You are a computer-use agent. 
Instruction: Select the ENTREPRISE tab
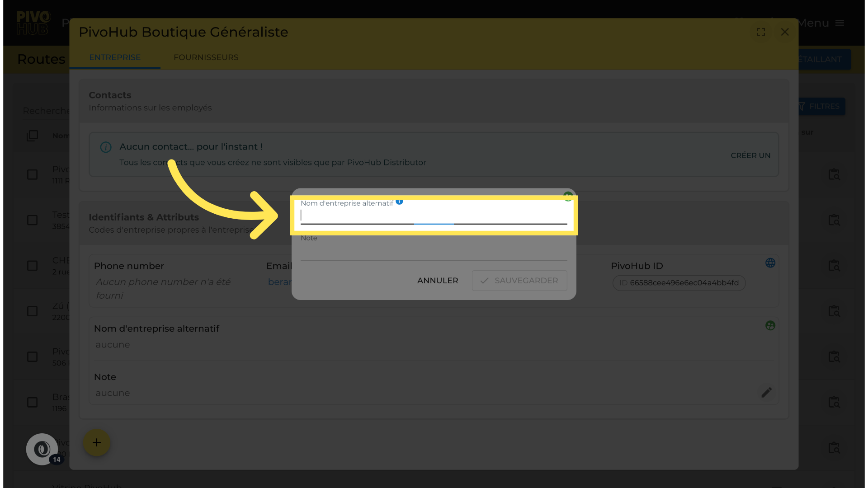[115, 57]
